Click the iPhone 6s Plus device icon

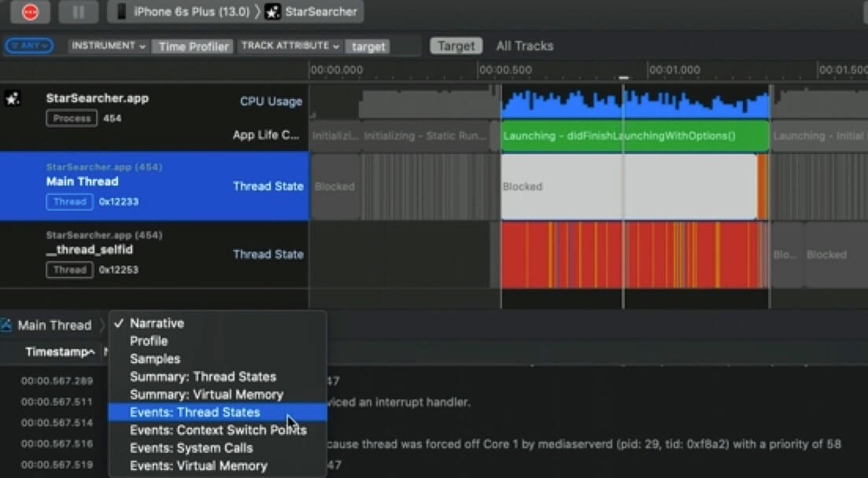(121, 12)
